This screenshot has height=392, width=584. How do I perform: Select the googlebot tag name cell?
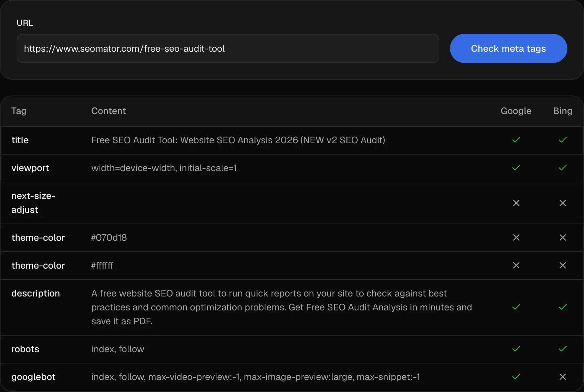click(33, 377)
